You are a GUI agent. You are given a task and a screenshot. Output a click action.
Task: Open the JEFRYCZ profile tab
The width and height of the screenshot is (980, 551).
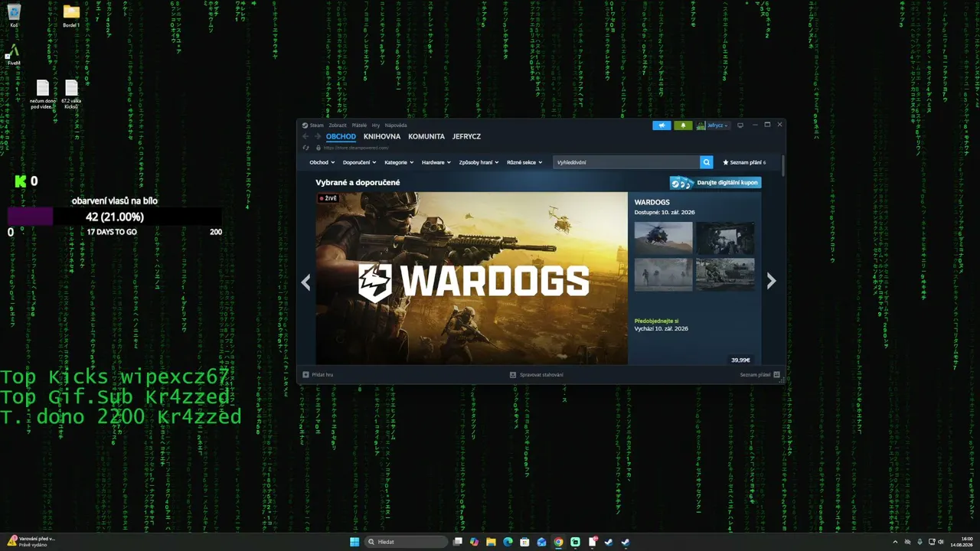click(x=466, y=136)
